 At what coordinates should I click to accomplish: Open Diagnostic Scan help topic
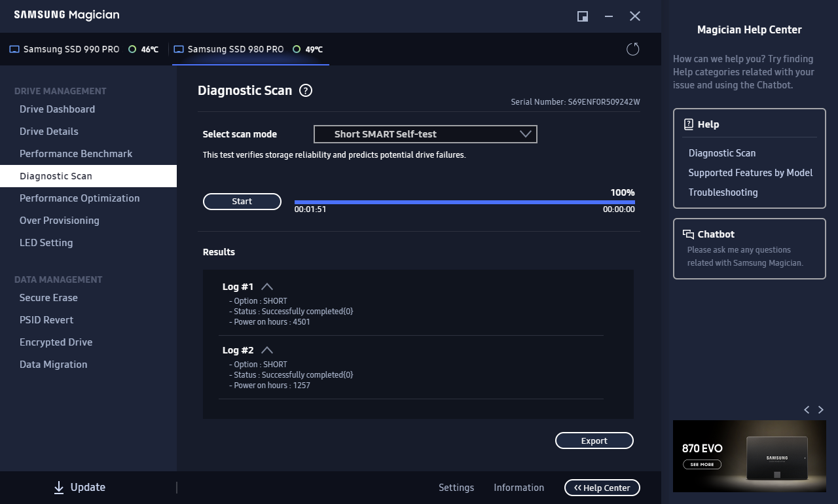click(x=722, y=153)
